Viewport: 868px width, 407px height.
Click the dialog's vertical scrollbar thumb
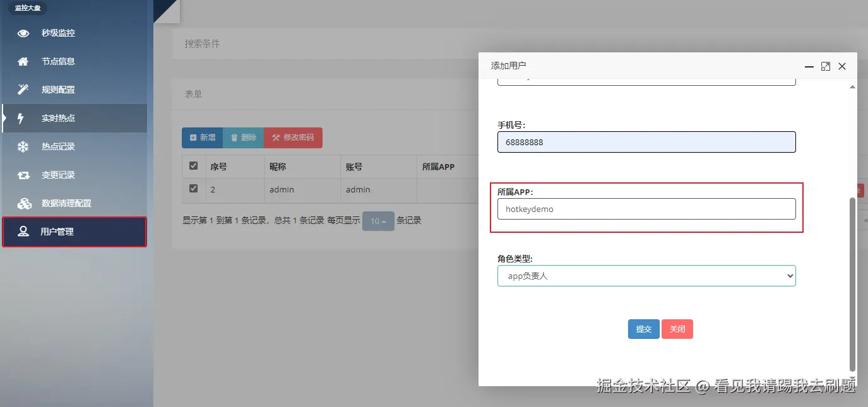(x=852, y=284)
